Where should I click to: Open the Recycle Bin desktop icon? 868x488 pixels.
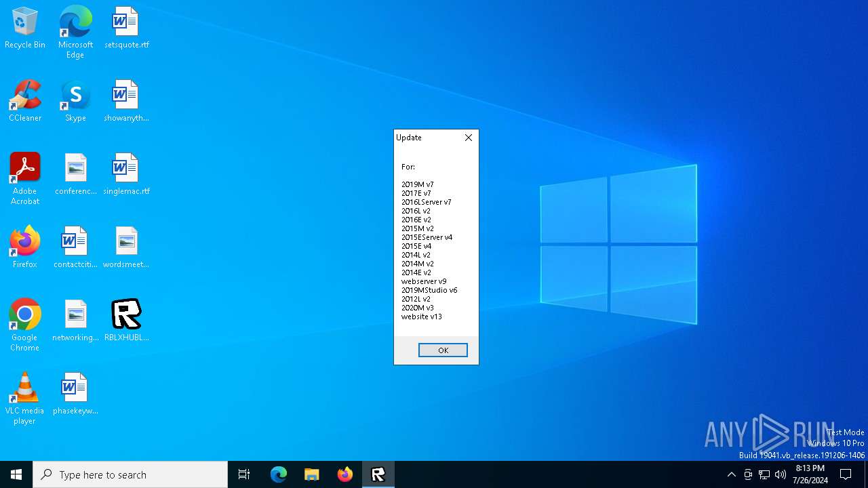[x=25, y=28]
